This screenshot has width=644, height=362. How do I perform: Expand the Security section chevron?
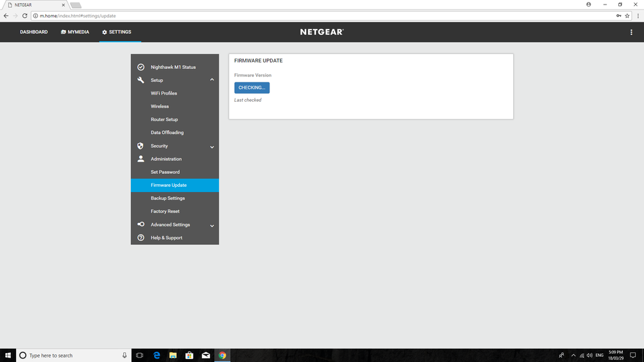(x=212, y=147)
